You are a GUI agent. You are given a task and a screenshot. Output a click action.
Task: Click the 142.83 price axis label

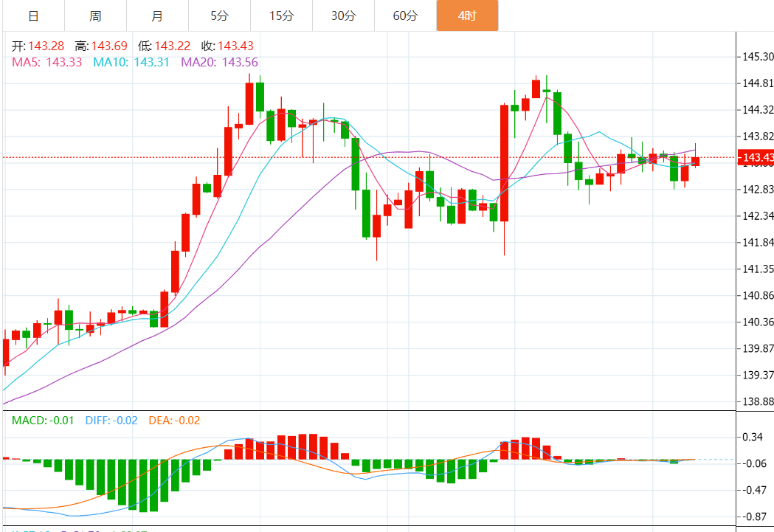pos(758,190)
